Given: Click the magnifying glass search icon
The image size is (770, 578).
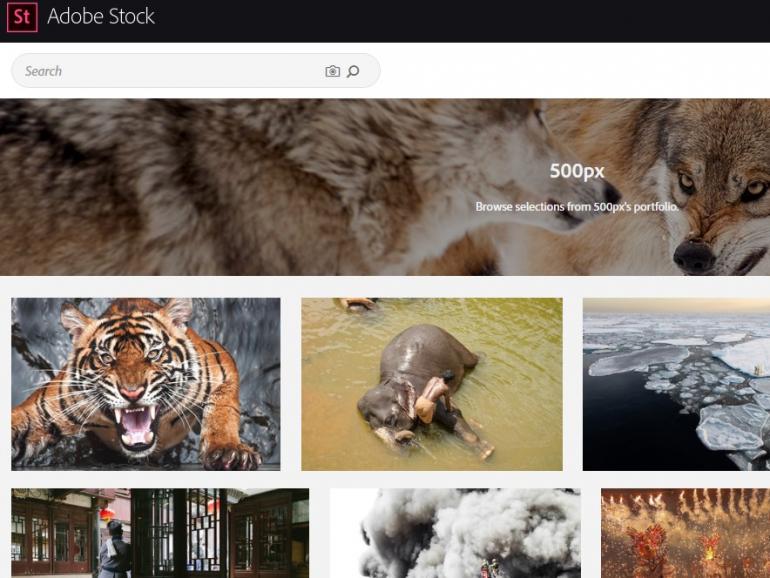Looking at the screenshot, I should (353, 71).
